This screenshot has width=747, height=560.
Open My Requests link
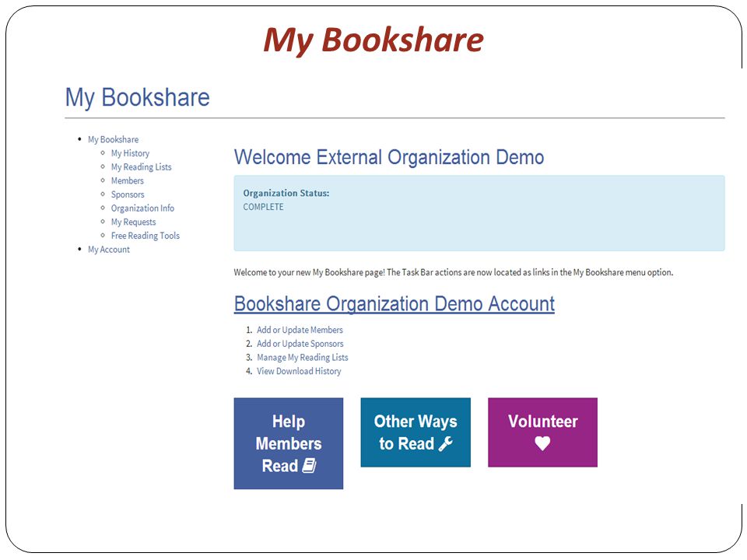(x=133, y=222)
